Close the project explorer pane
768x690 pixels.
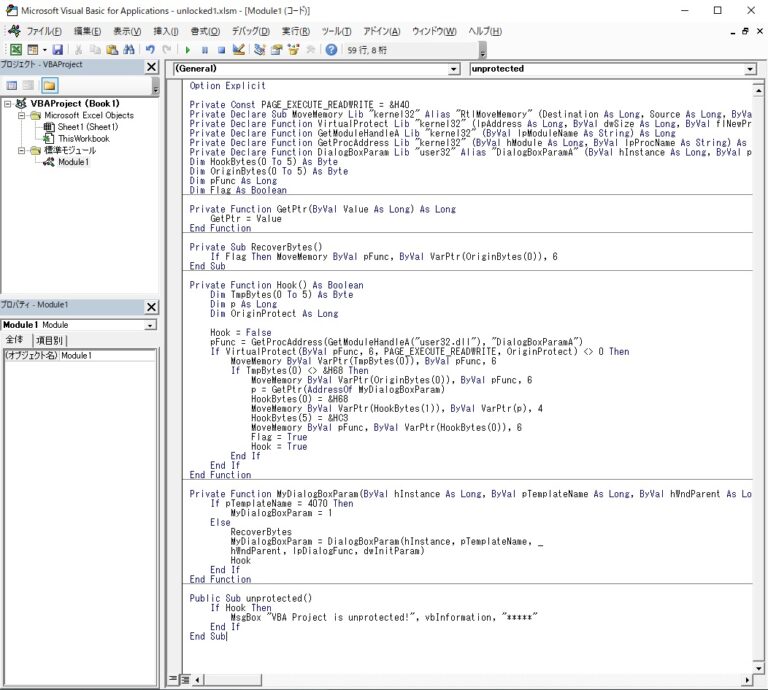coord(151,66)
